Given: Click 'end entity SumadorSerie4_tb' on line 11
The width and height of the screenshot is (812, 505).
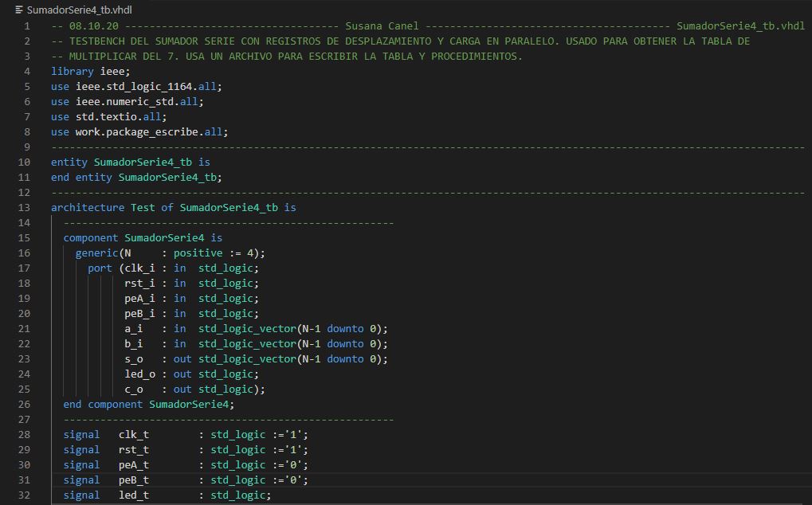Looking at the screenshot, I should click(x=136, y=177).
